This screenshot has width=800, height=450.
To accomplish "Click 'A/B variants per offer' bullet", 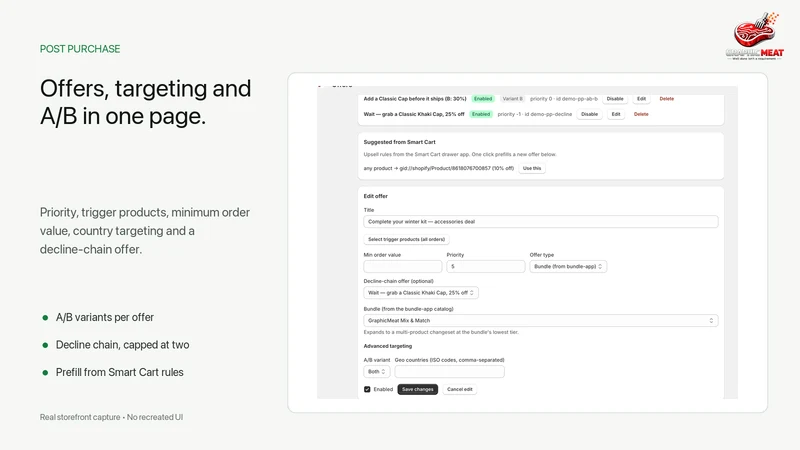I will 105,317.
